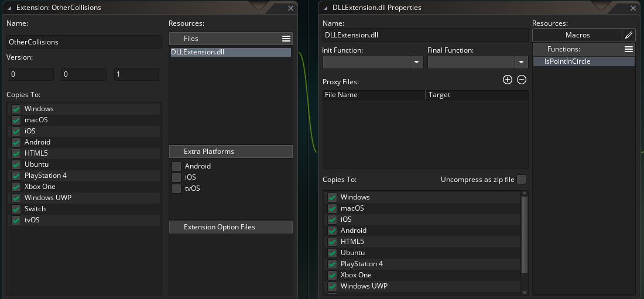Open the Init Function dropdown arrow
Viewport: 644px width, 299px height.
click(416, 62)
